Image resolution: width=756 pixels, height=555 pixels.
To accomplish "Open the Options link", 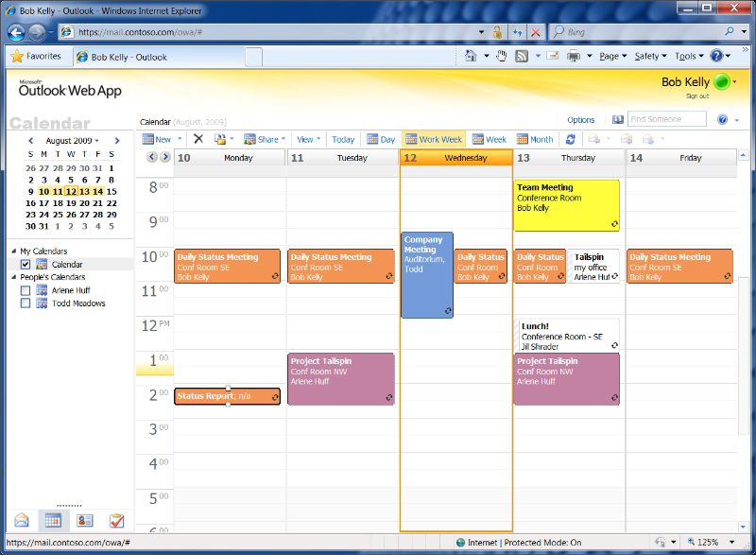I will pyautogui.click(x=580, y=119).
